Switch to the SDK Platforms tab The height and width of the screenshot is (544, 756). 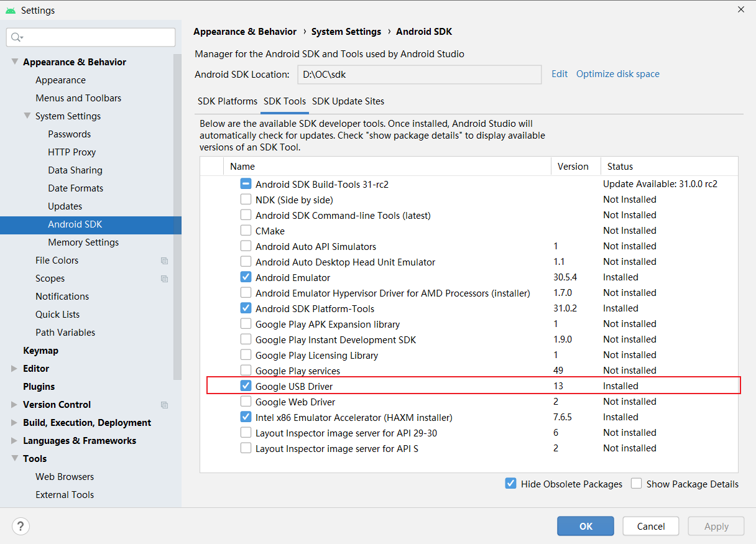[x=228, y=101]
